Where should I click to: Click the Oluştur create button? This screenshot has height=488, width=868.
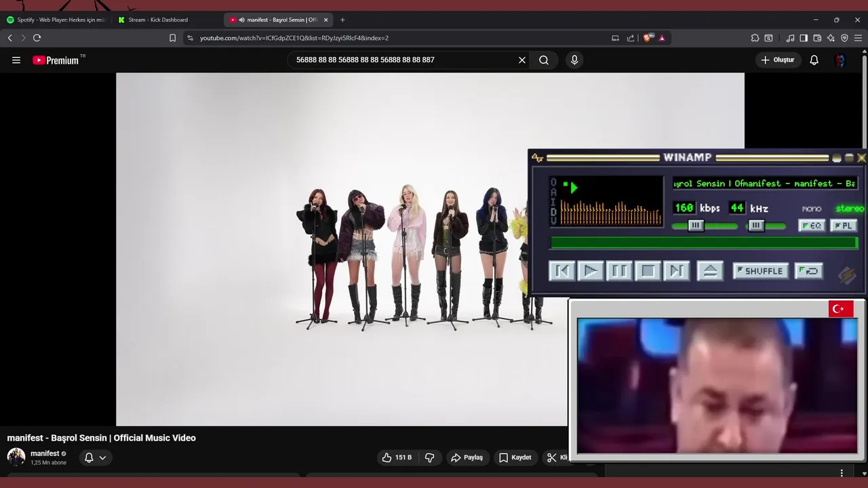pyautogui.click(x=777, y=60)
